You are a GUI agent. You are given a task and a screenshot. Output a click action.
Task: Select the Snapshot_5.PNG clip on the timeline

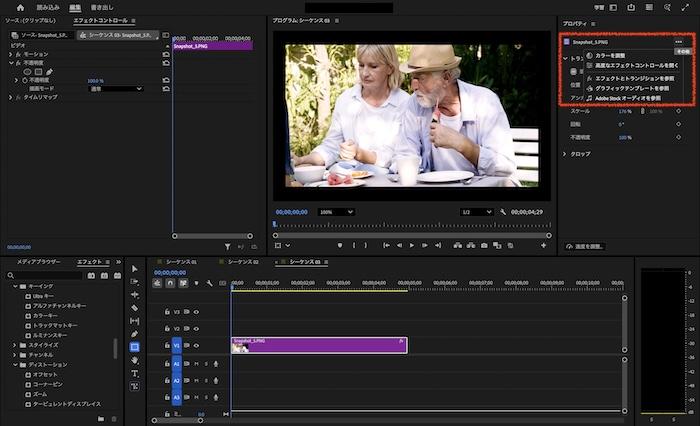pyautogui.click(x=318, y=345)
